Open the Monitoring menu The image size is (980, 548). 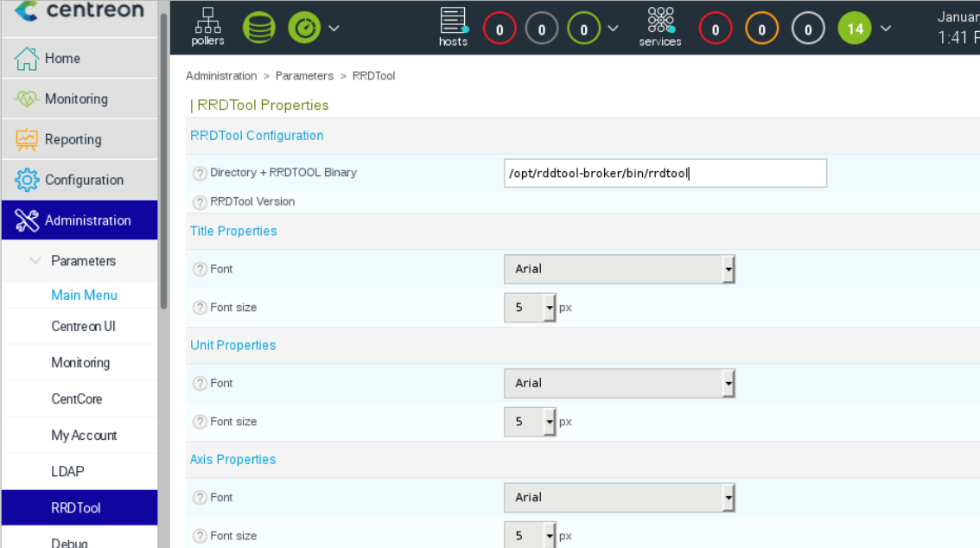click(76, 99)
